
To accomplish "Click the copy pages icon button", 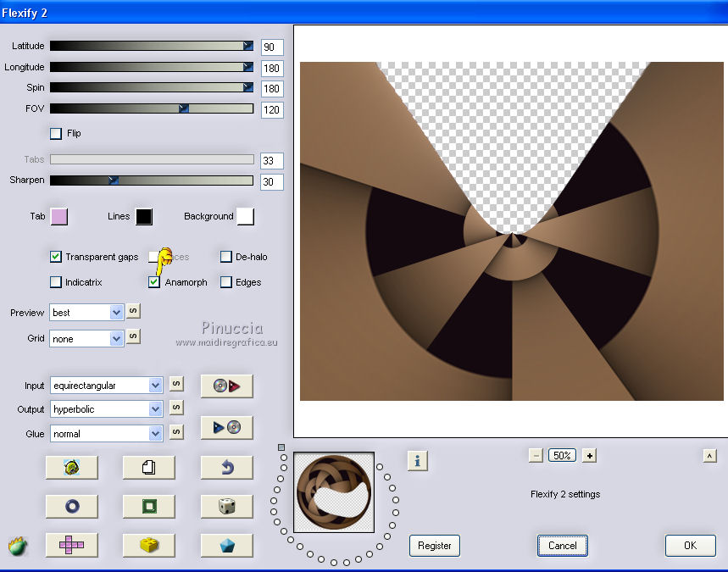I will point(149,467).
